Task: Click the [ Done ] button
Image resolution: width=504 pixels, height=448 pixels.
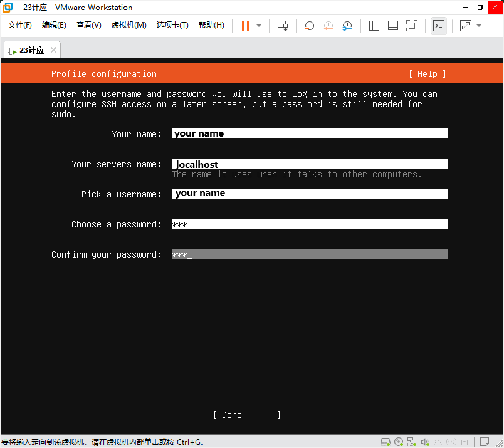Action: click(247, 415)
